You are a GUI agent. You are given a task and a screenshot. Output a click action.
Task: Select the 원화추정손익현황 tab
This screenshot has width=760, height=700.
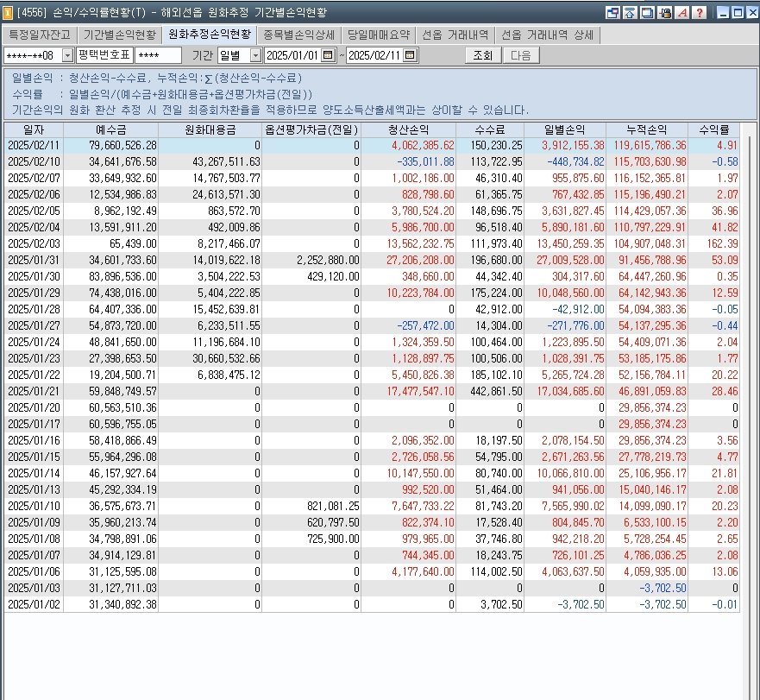210,34
